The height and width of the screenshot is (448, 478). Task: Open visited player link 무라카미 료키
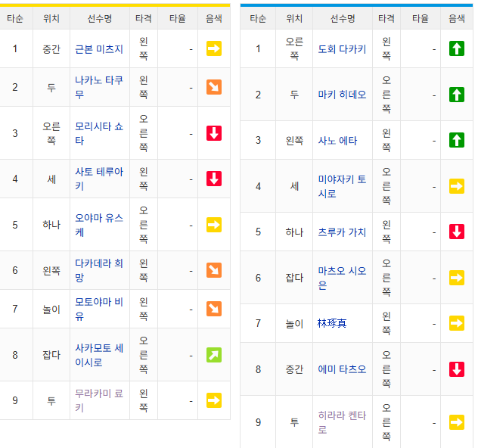[99, 400]
